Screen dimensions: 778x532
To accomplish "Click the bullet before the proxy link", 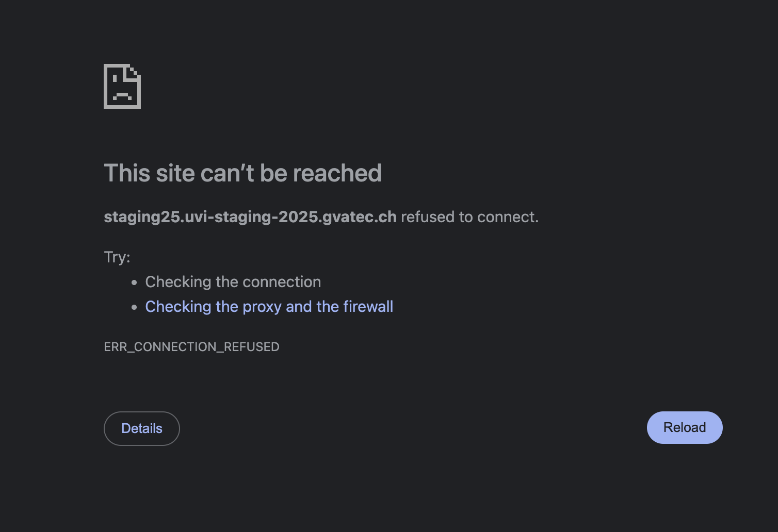I will pos(134,307).
